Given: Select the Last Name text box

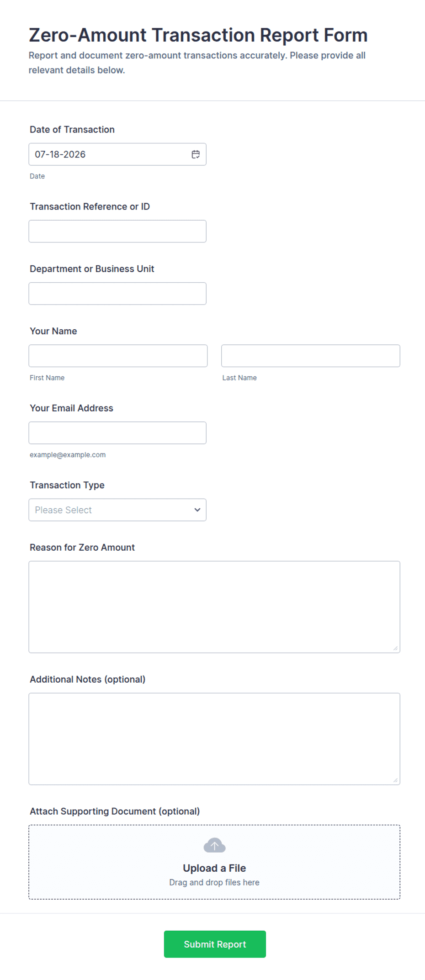Looking at the screenshot, I should [311, 356].
